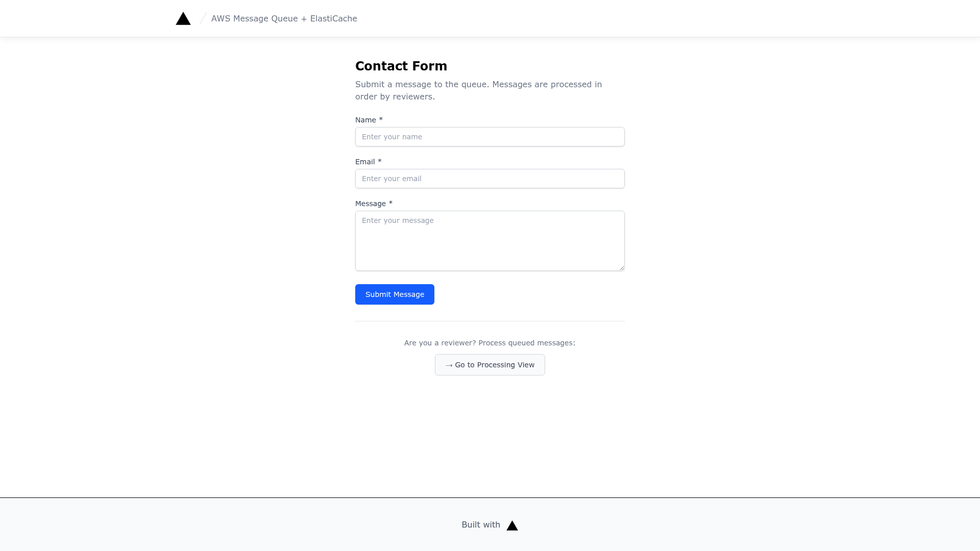
Task: Click the divider line below Submit Message
Action: [490, 321]
